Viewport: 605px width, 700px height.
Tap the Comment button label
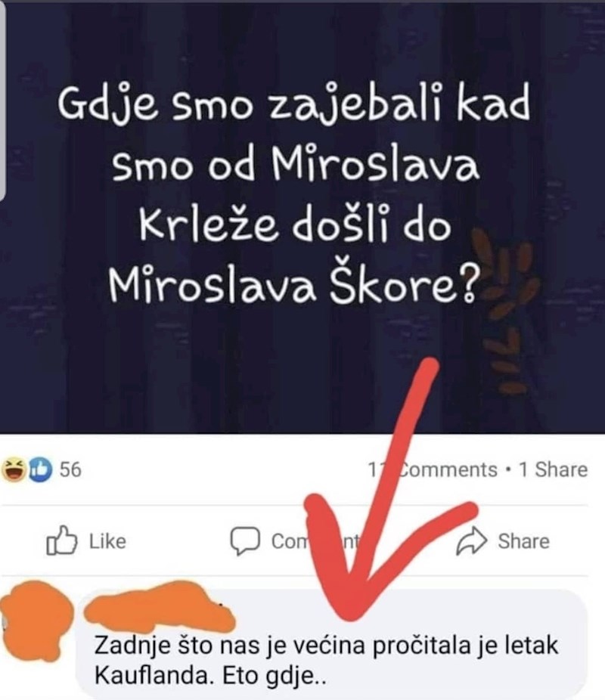pos(315,541)
